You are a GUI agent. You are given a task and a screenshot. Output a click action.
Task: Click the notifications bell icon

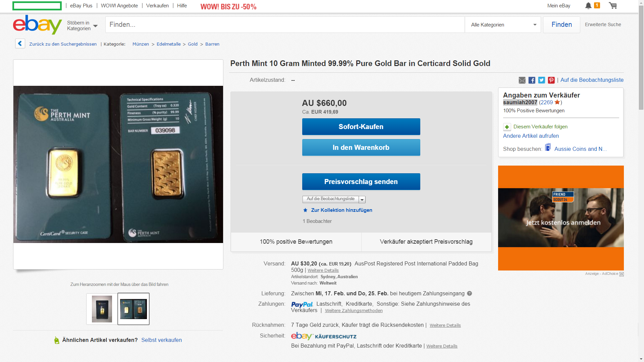click(x=588, y=6)
